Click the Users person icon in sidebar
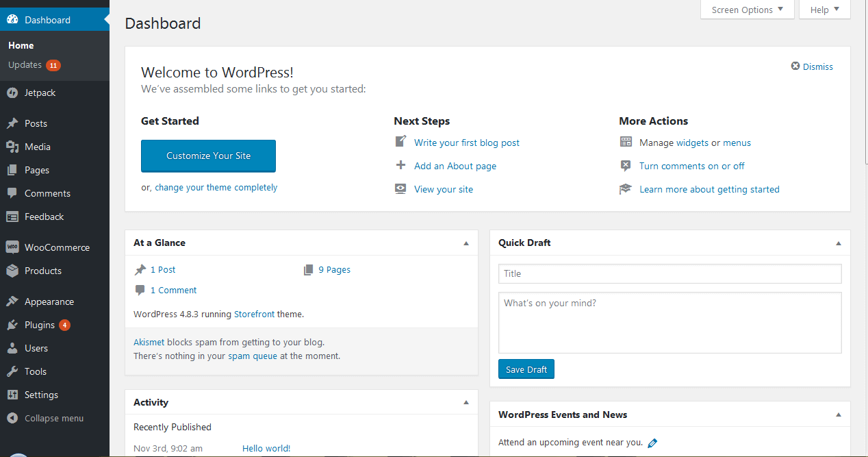The image size is (868, 457). click(12, 348)
